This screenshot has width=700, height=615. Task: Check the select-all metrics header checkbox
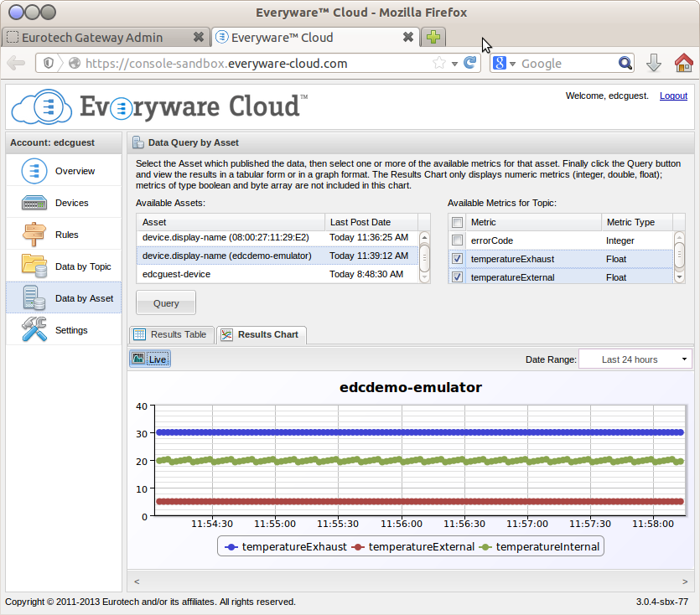click(457, 222)
